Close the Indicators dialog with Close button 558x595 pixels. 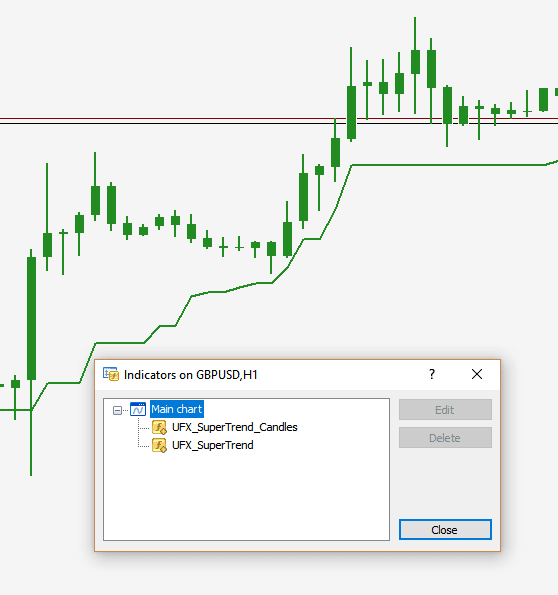pos(445,529)
